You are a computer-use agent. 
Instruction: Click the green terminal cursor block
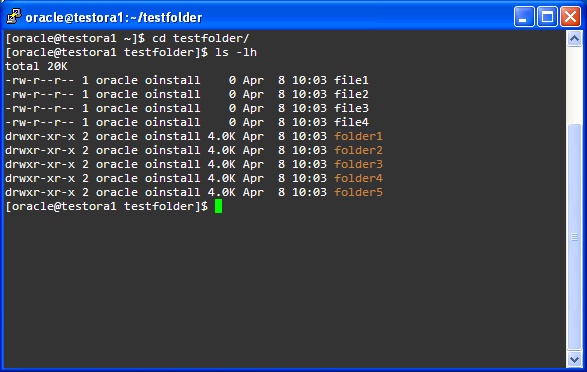pos(218,206)
